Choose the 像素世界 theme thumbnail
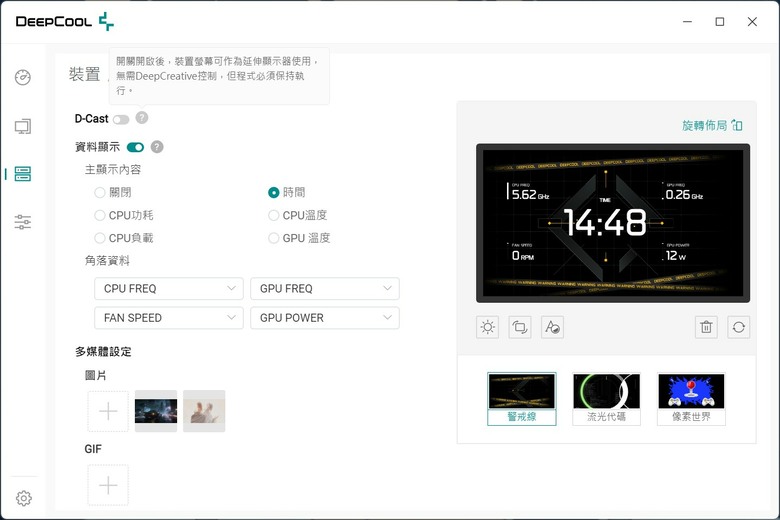780x520 pixels. (691, 399)
